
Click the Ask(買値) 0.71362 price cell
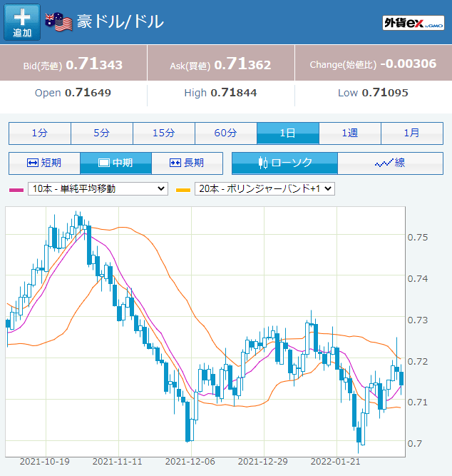[221, 63]
